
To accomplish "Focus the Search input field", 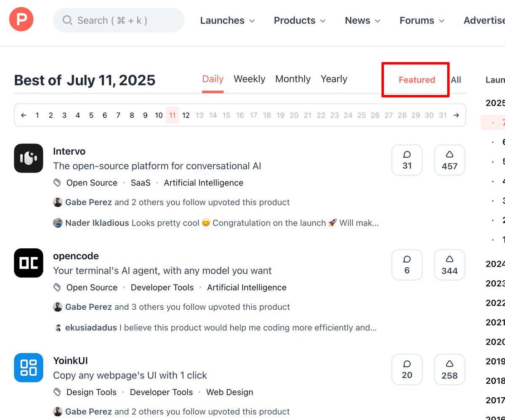I will click(x=119, y=20).
